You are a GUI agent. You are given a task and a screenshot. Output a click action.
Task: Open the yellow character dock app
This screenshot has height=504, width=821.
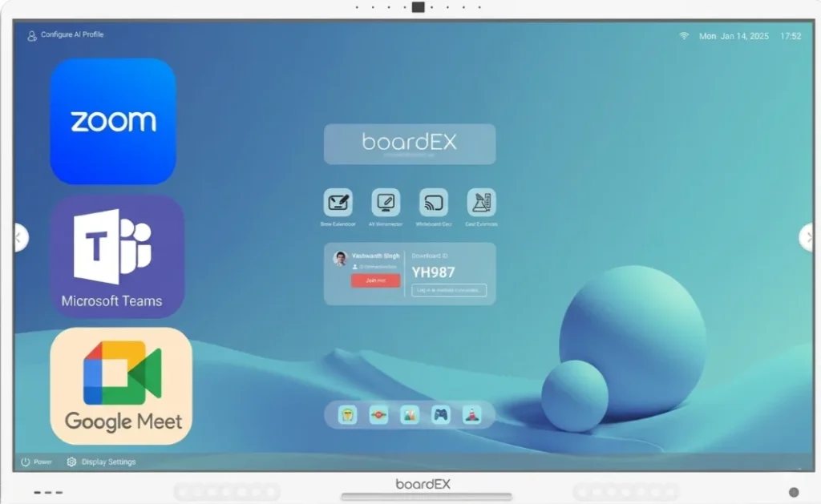tap(348, 415)
